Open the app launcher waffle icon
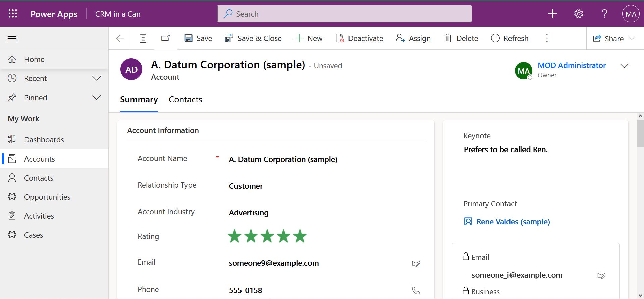This screenshot has width=644, height=299. point(13,14)
